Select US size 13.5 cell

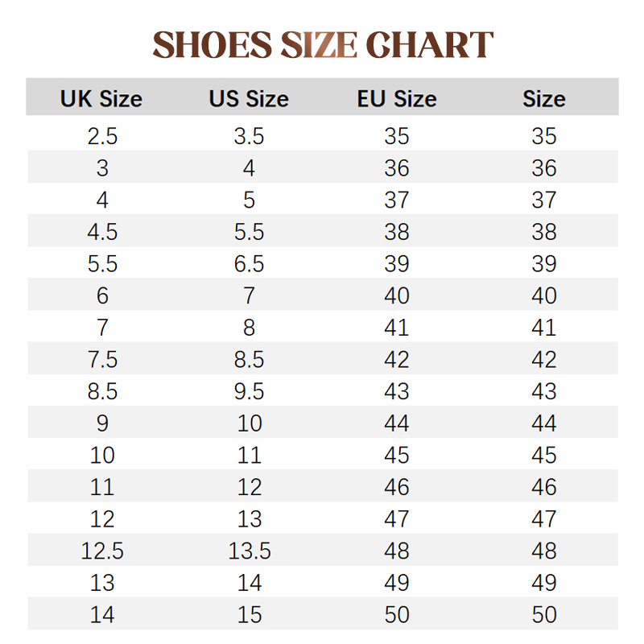[249, 551]
